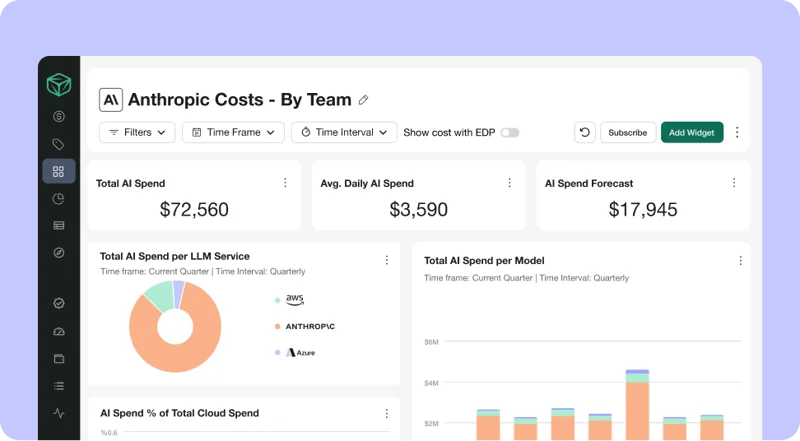Select the dashboards grid icon in sidebar
The width and height of the screenshot is (800, 441).
tap(59, 172)
